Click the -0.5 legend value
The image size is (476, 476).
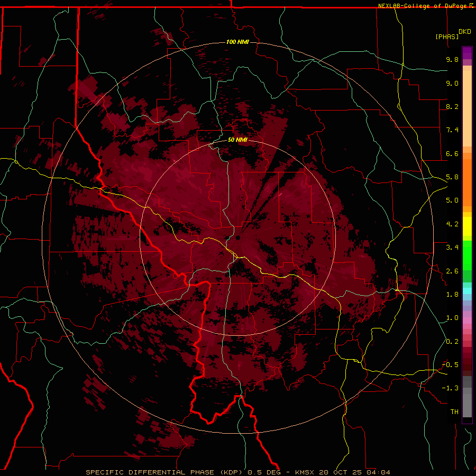[x=450, y=365]
